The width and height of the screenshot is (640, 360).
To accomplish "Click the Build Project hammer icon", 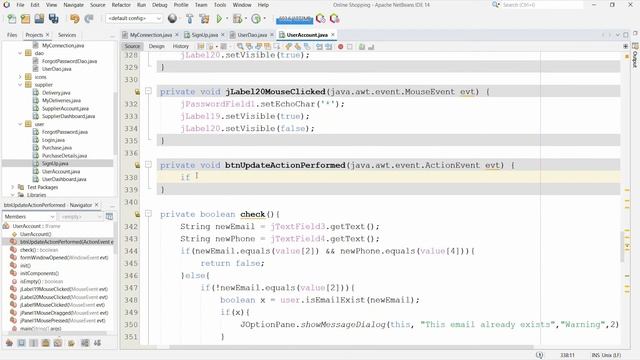I will [189, 18].
